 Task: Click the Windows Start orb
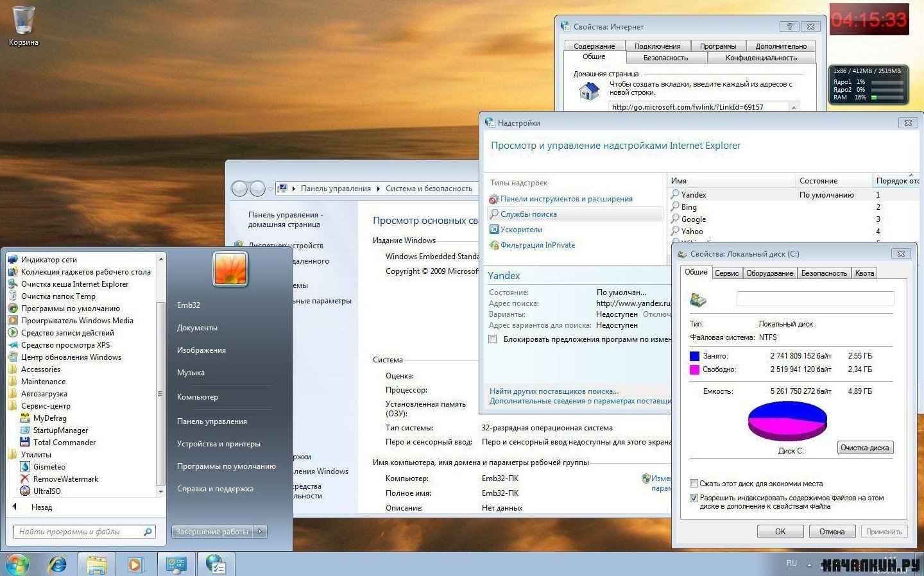pos(17,564)
